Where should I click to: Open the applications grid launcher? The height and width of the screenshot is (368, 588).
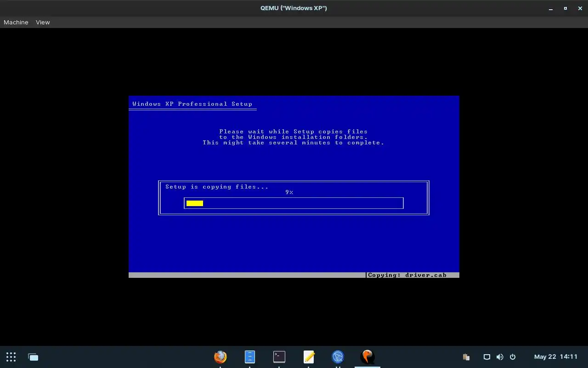(x=11, y=357)
